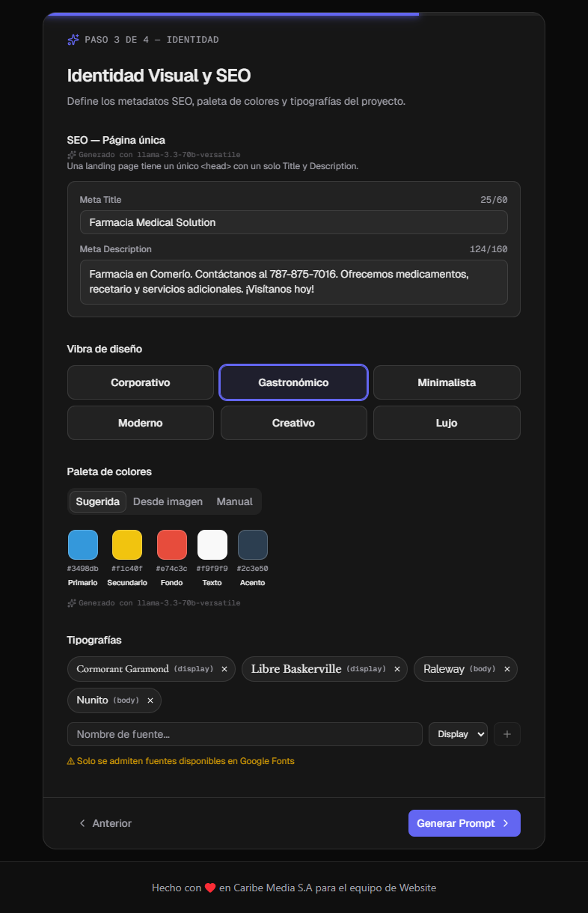Click the chevron arrow on Generar Prompt
This screenshot has height=913, width=588.
pos(506,823)
